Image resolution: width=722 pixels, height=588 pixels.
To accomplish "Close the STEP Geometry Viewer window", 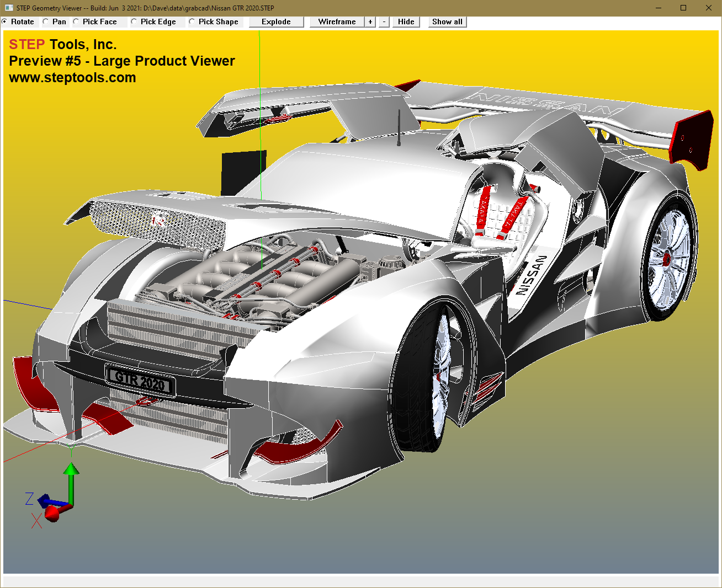I will (x=709, y=8).
